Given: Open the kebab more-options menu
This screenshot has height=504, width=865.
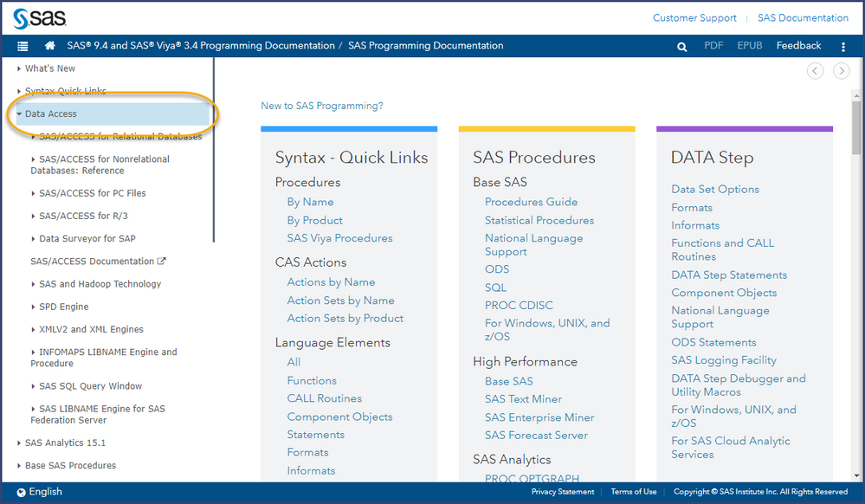Looking at the screenshot, I should click(x=843, y=47).
